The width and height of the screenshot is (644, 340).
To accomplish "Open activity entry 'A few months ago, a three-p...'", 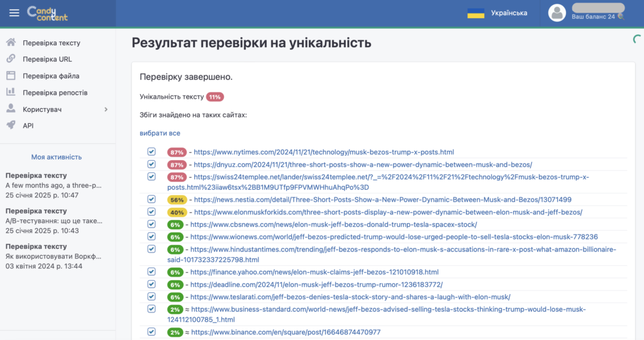I will tap(54, 185).
